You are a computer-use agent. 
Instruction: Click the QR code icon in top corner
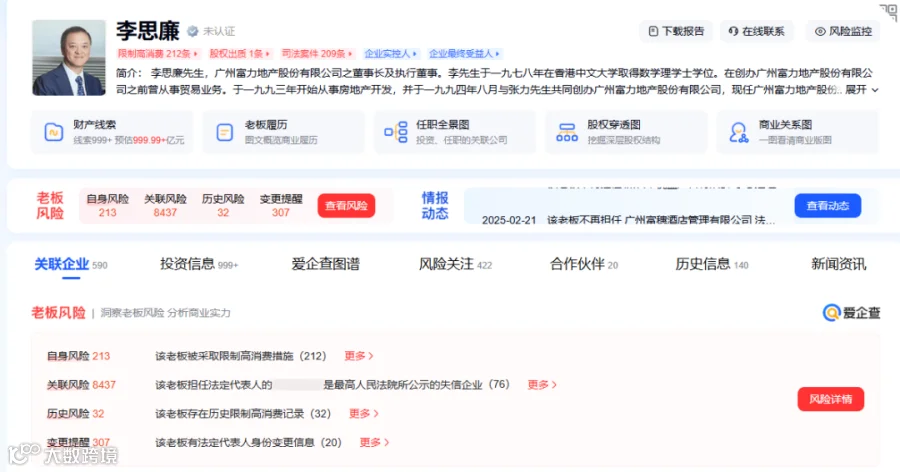point(888,12)
